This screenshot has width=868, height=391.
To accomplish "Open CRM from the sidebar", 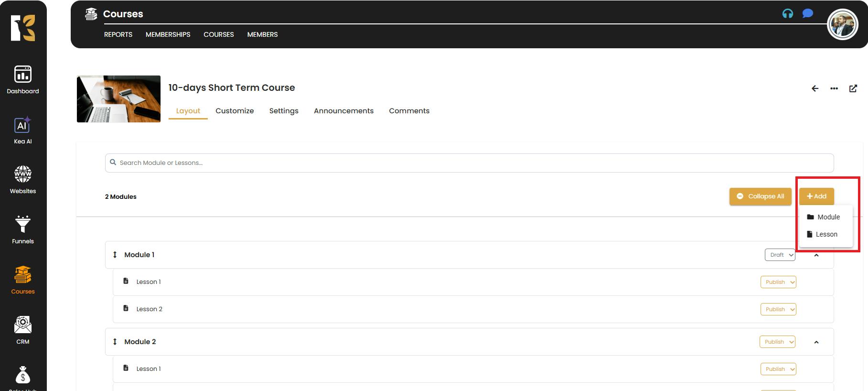I will tap(23, 330).
